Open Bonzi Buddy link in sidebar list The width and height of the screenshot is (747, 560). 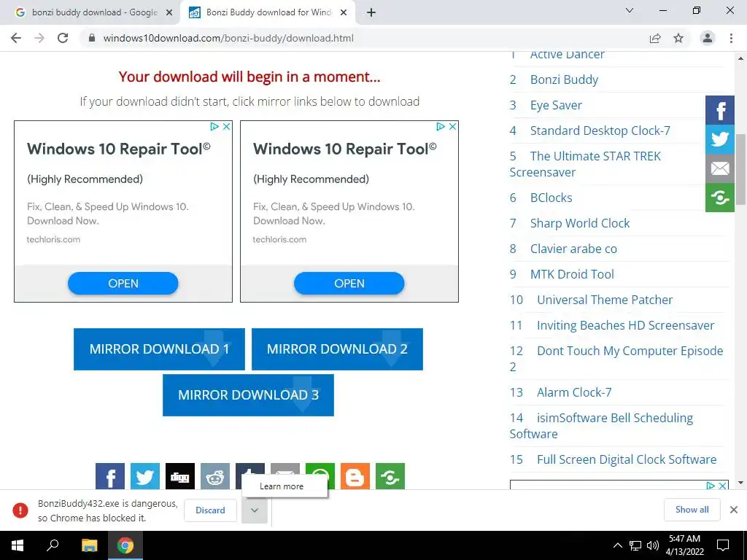click(564, 79)
